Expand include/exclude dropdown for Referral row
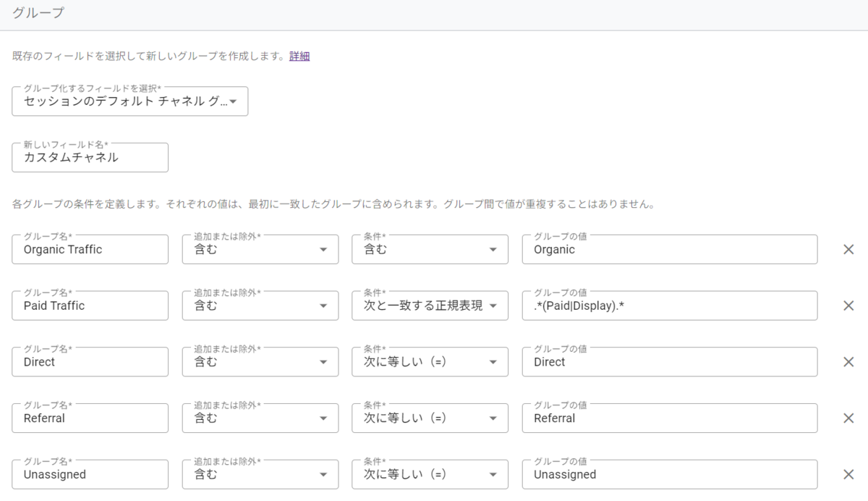This screenshot has height=501, width=868. (260, 418)
